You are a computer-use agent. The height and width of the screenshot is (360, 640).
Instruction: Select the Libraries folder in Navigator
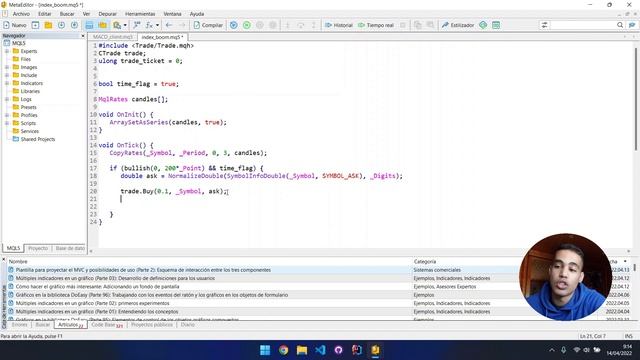[30, 91]
